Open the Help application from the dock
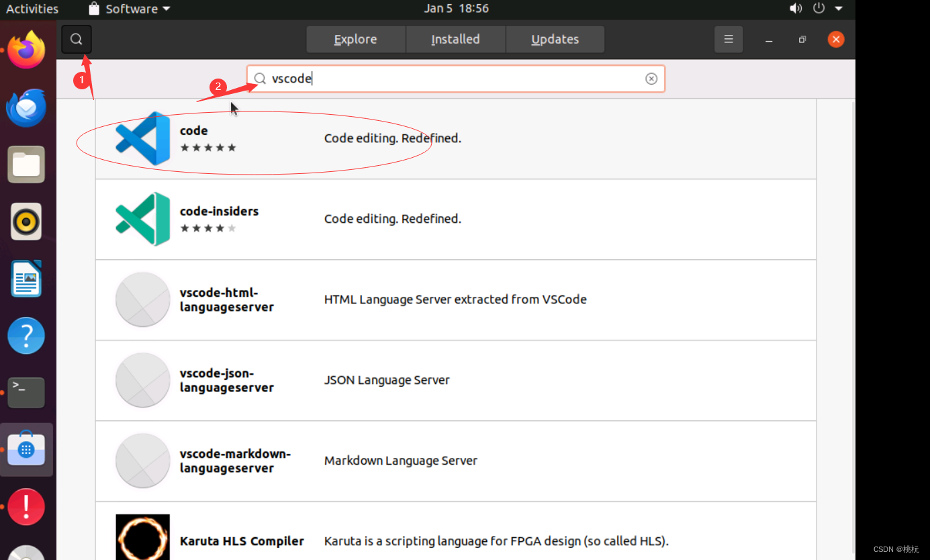Screen dimensions: 930x560 point(26,335)
